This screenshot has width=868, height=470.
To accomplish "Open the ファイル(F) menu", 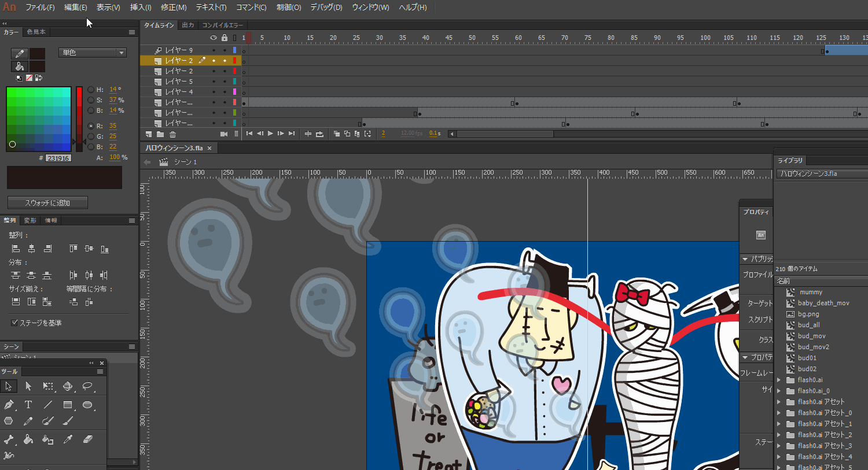I will coord(40,8).
